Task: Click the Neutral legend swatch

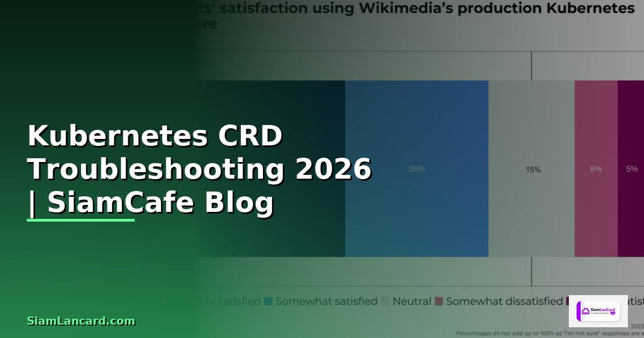Action: point(384,302)
